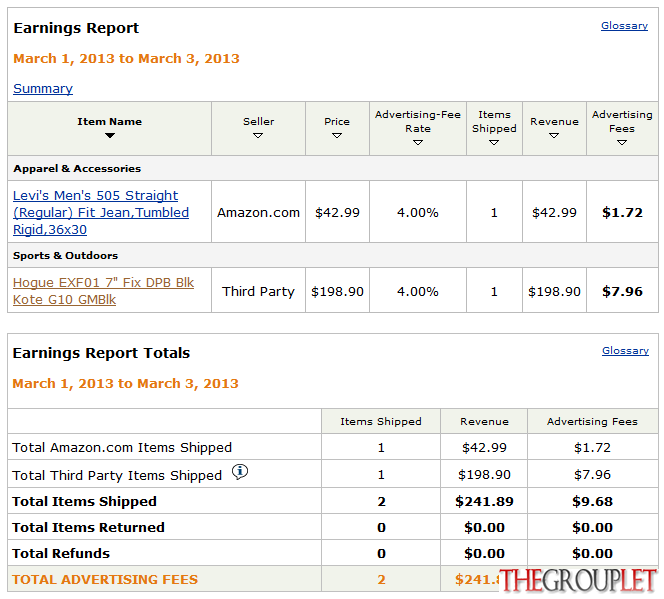Sort by Price column arrow

tap(337, 135)
